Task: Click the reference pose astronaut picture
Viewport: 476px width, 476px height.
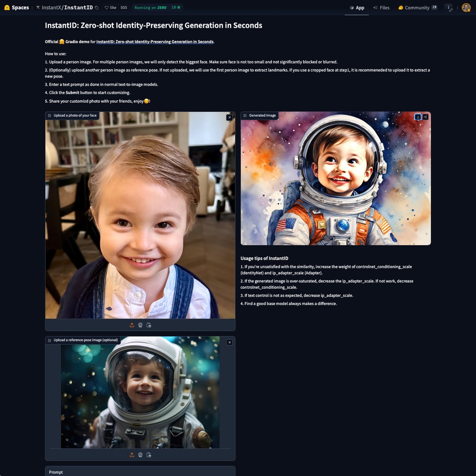Action: point(140,393)
